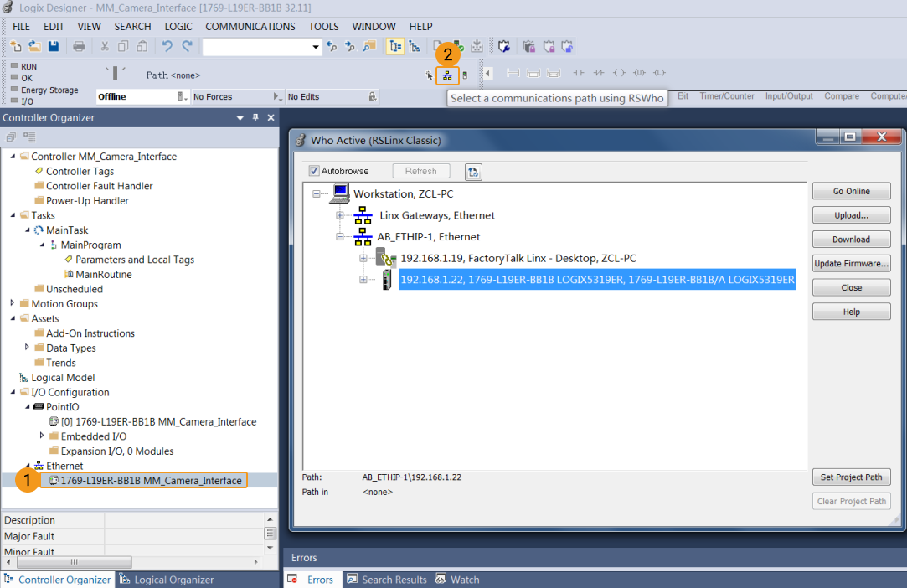Click the Open project folder icon

34,47
